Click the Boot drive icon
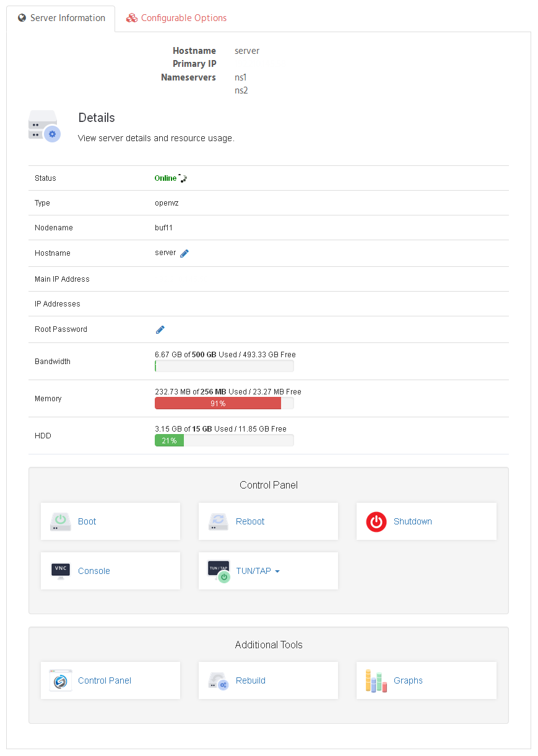This screenshot has width=538, height=756. click(x=61, y=521)
